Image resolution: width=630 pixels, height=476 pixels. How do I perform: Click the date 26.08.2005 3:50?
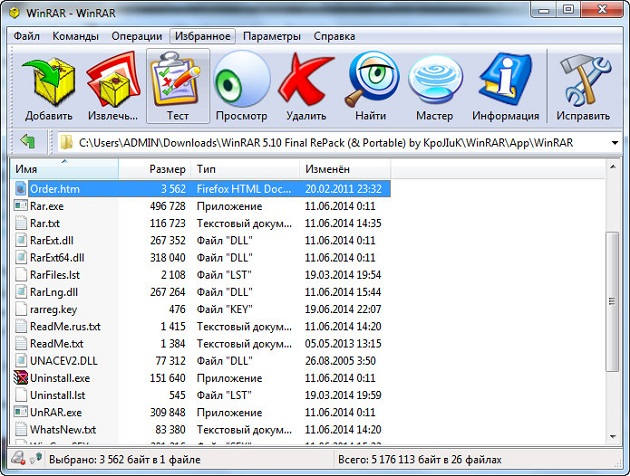(x=340, y=361)
